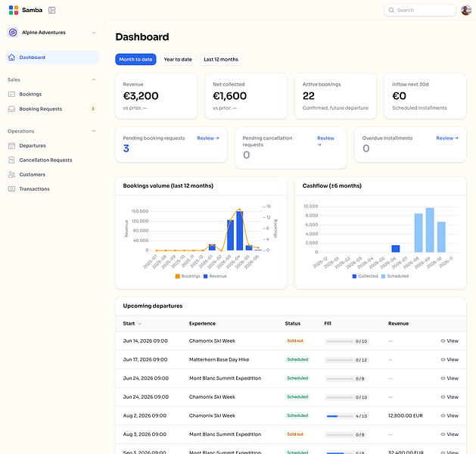This screenshot has height=454, width=476.
Task: Toggle Scheduled series in cashflow legend
Action: click(x=394, y=276)
